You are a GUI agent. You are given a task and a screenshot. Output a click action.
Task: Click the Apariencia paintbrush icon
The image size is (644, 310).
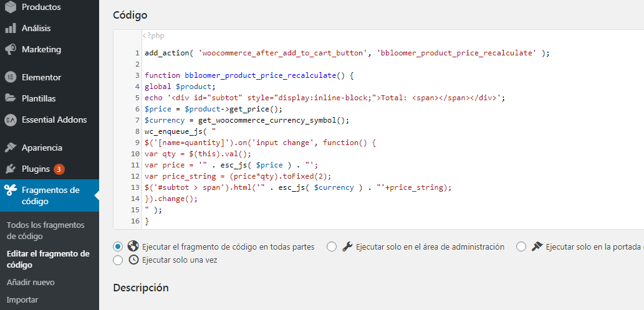point(11,148)
